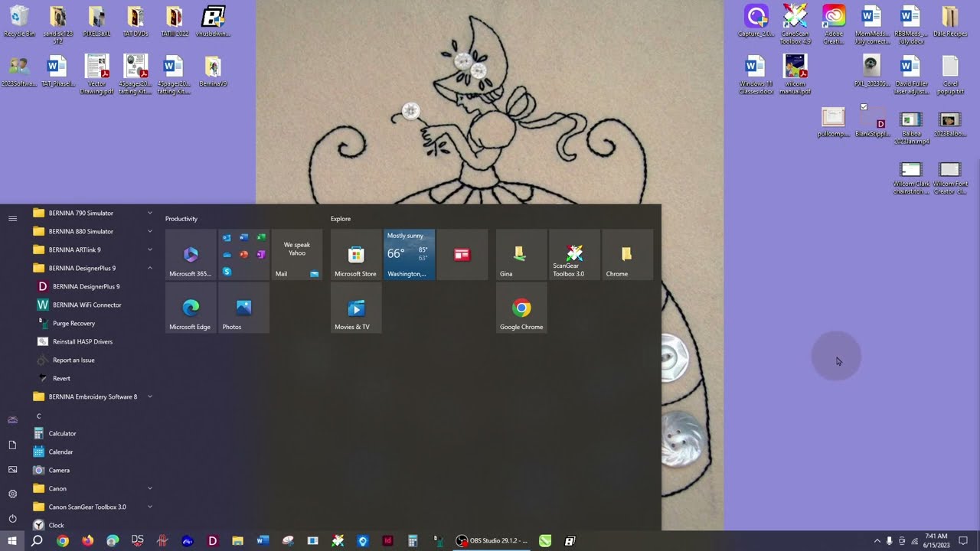Select Corel popup.txt desktop file
The width and height of the screenshot is (980, 551).
pyautogui.click(x=950, y=74)
